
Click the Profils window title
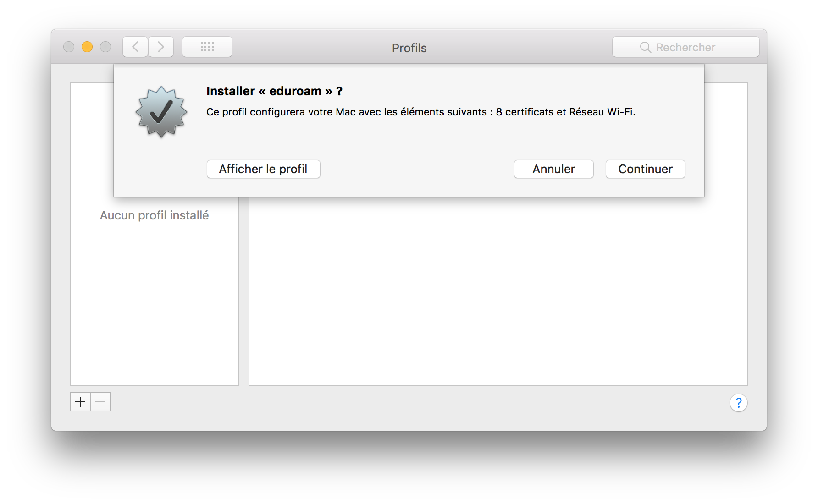(x=409, y=48)
